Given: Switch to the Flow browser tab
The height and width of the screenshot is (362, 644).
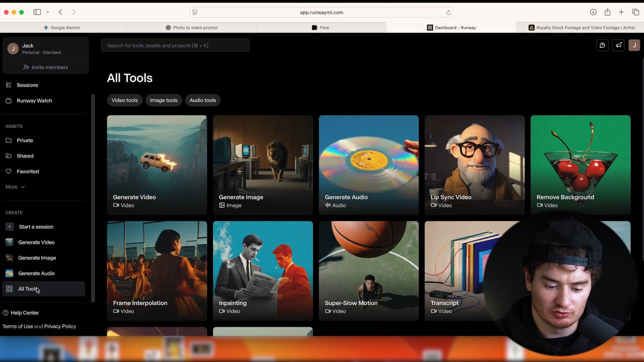Looking at the screenshot, I should [321, 28].
